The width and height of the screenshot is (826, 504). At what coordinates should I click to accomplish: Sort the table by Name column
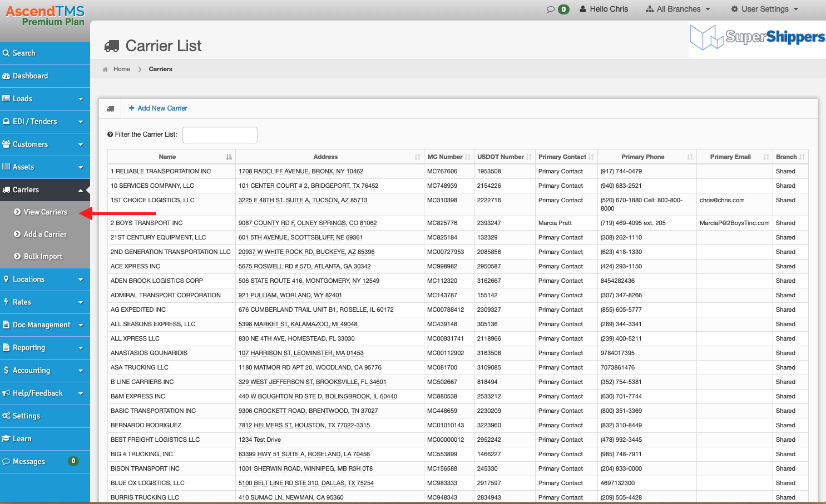(171, 157)
